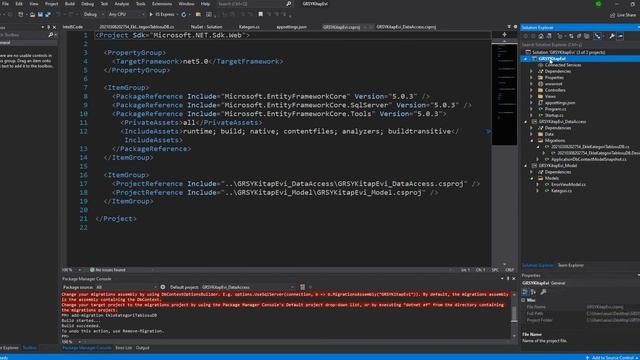
Task: Select Kategori.cs under Models folder
Action: coord(561,191)
